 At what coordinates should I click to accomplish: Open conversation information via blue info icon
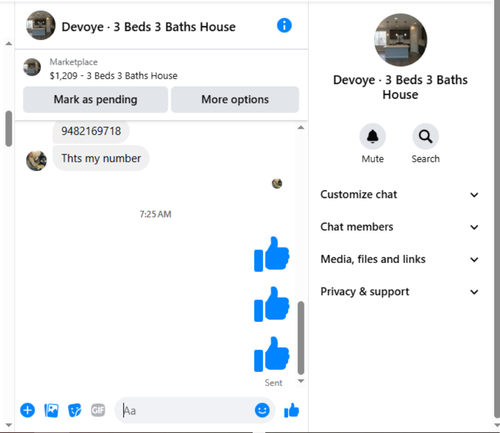(284, 25)
